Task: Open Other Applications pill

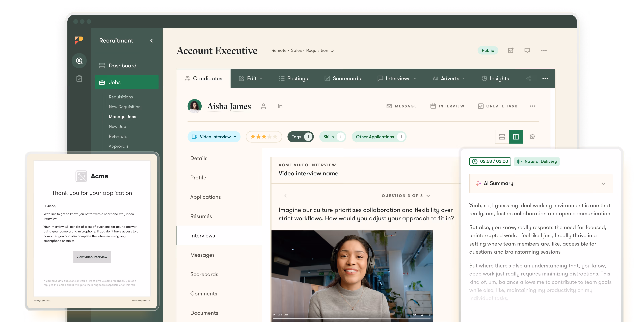Action: click(x=379, y=137)
